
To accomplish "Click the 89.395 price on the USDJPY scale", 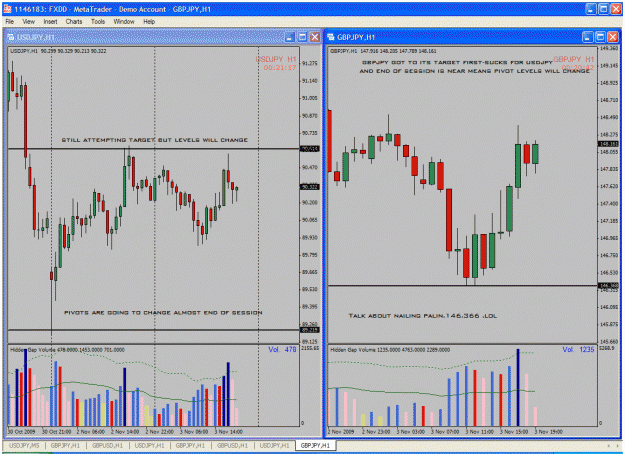I will (x=310, y=307).
